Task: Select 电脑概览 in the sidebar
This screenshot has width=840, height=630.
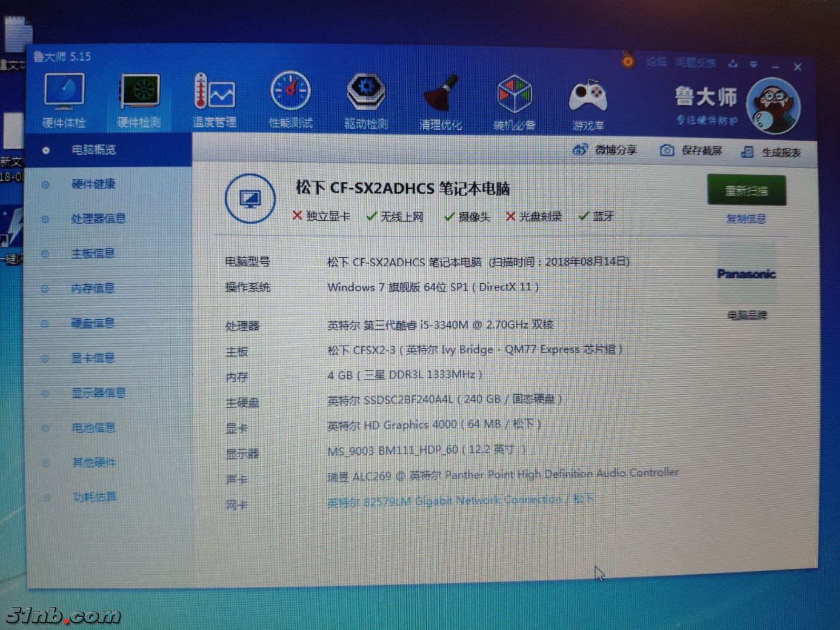Action: [x=109, y=150]
